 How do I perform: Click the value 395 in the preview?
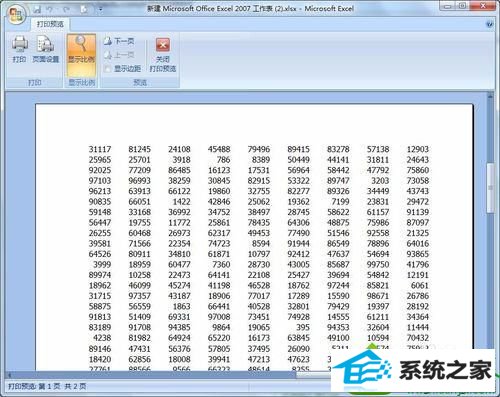coord(303,327)
